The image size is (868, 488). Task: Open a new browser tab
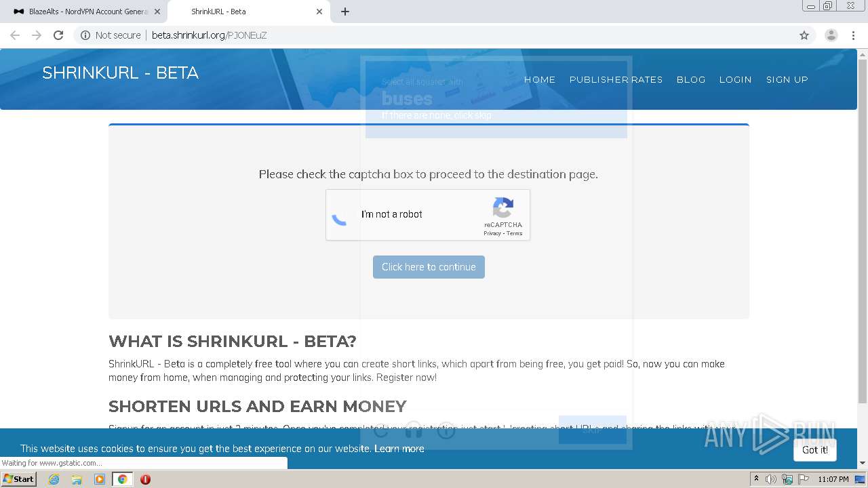click(345, 12)
